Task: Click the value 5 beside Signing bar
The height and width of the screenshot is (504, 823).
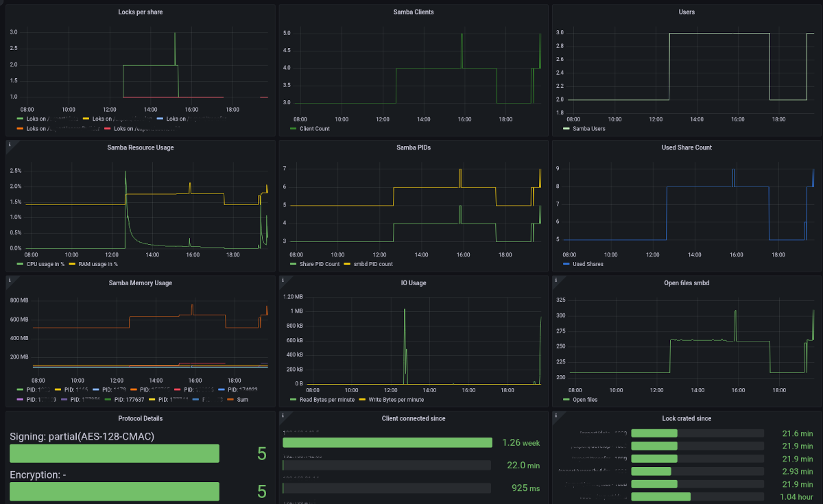Action: pyautogui.click(x=261, y=453)
